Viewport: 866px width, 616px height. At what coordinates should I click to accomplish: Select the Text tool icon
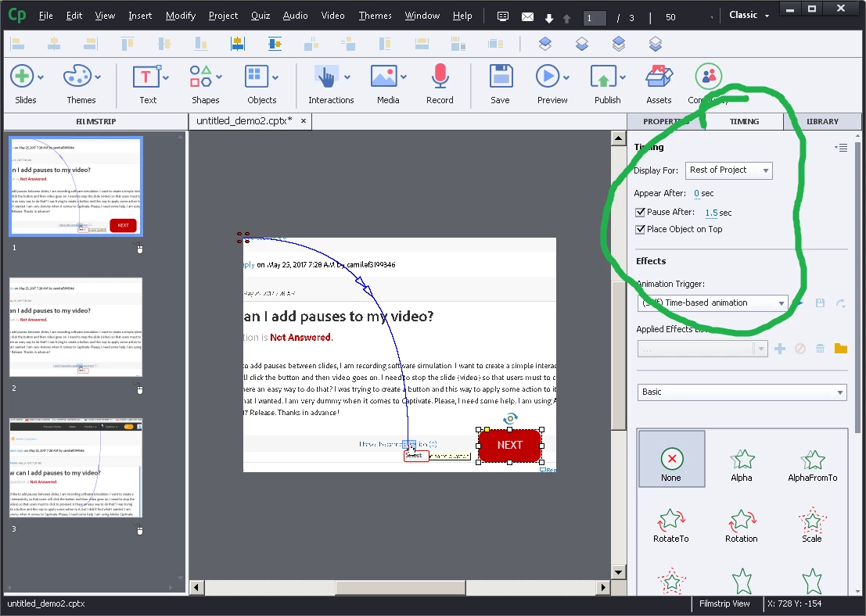pyautogui.click(x=146, y=76)
